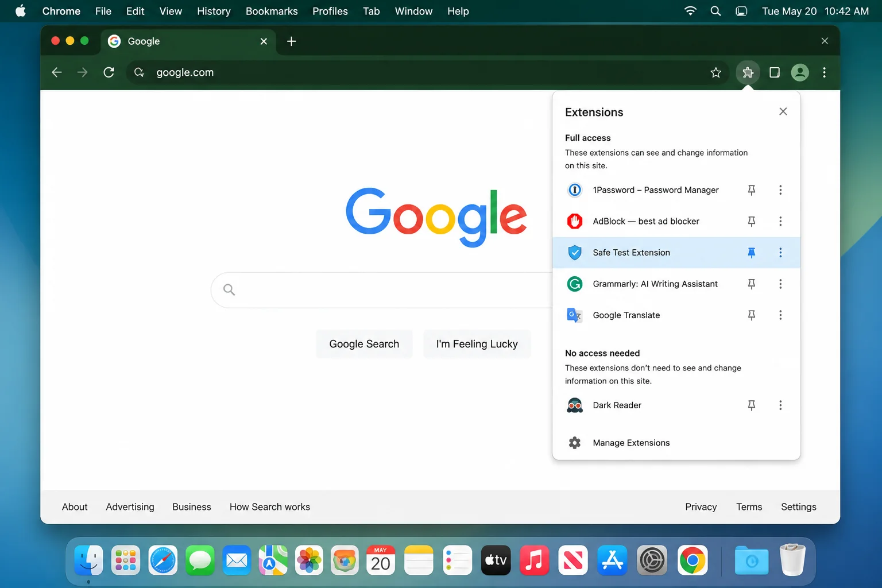882x588 pixels.
Task: Go forward to next page
Action: tap(83, 72)
